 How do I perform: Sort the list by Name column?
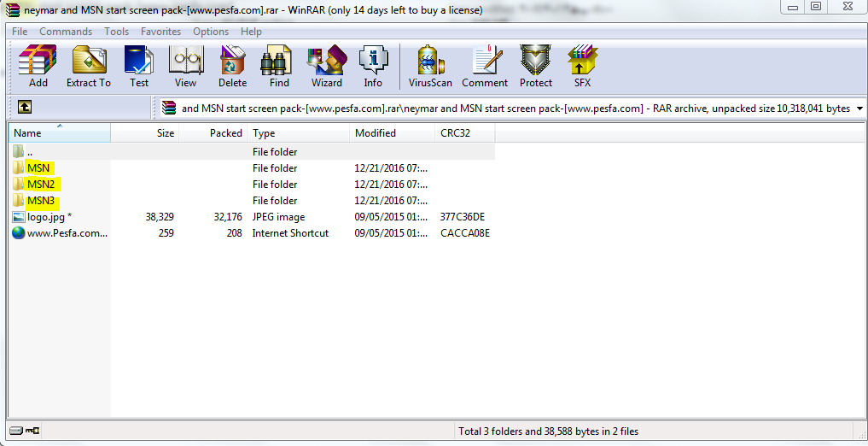coord(59,133)
